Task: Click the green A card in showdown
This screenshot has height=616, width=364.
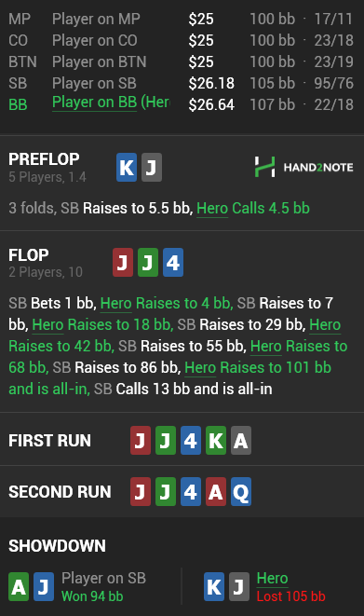Action: [x=19, y=587]
